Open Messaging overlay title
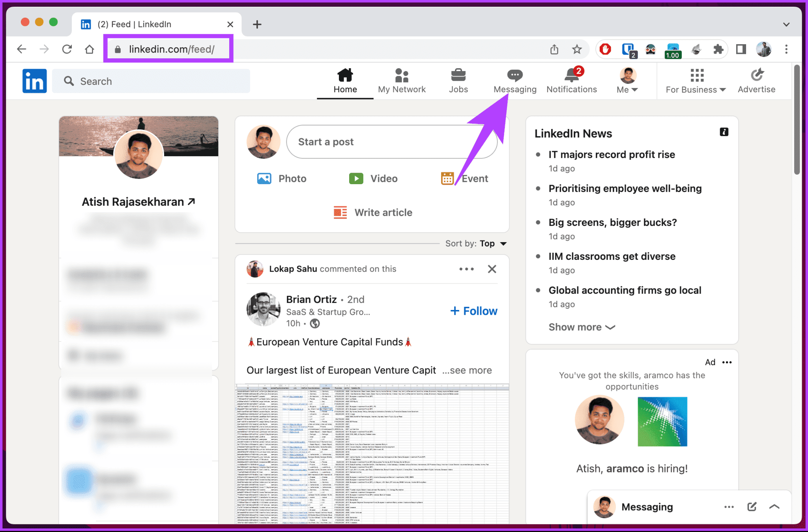 click(x=647, y=507)
